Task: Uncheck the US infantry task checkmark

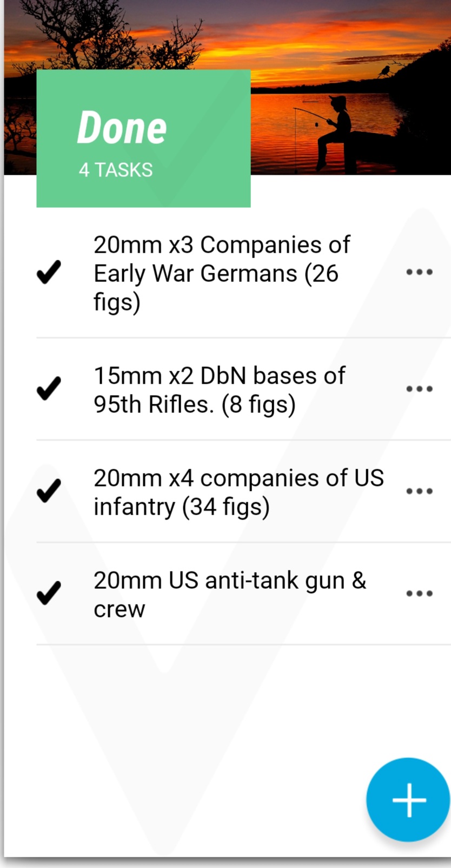Action: [49, 491]
